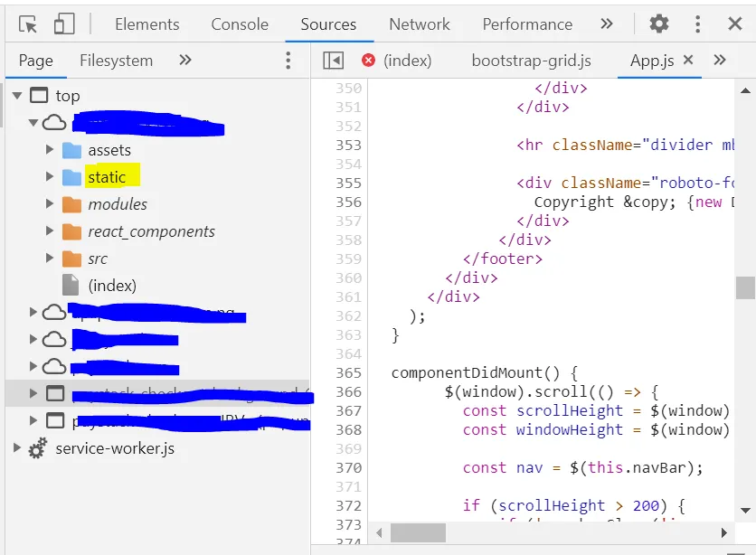Activate the inspect element picker icon
Viewport: 756px width, 555px height.
pyautogui.click(x=27, y=24)
